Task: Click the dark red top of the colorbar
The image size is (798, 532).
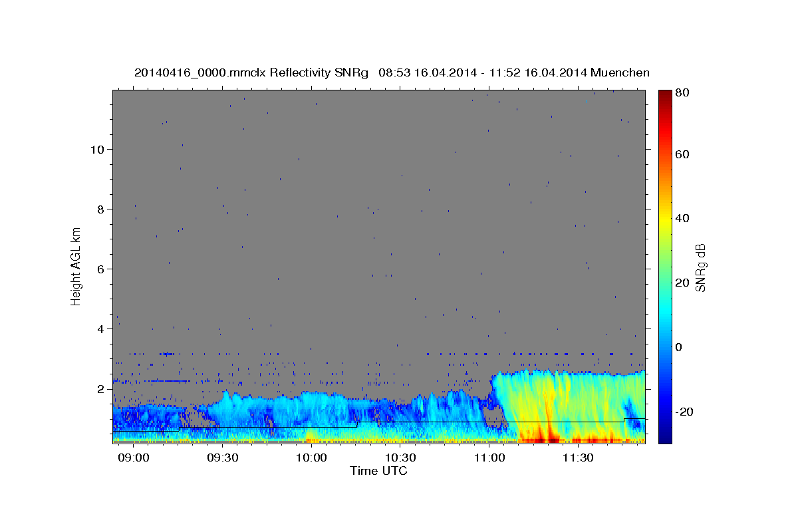Action: tap(665, 95)
